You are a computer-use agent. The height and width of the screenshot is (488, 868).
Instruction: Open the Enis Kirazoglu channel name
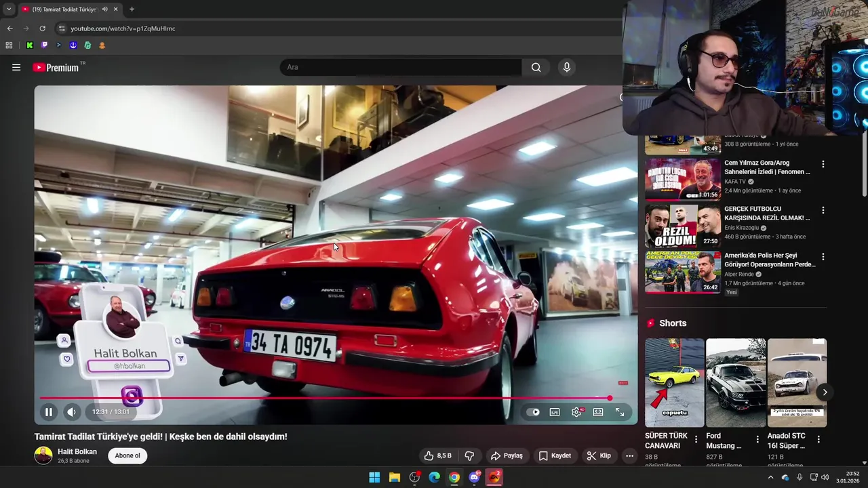tap(742, 228)
